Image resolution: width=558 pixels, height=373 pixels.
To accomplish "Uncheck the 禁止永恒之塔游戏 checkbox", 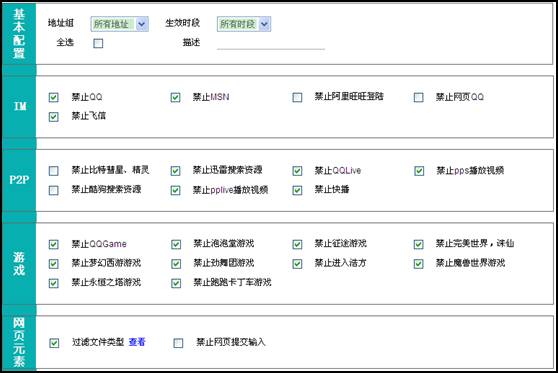I will click(x=53, y=283).
